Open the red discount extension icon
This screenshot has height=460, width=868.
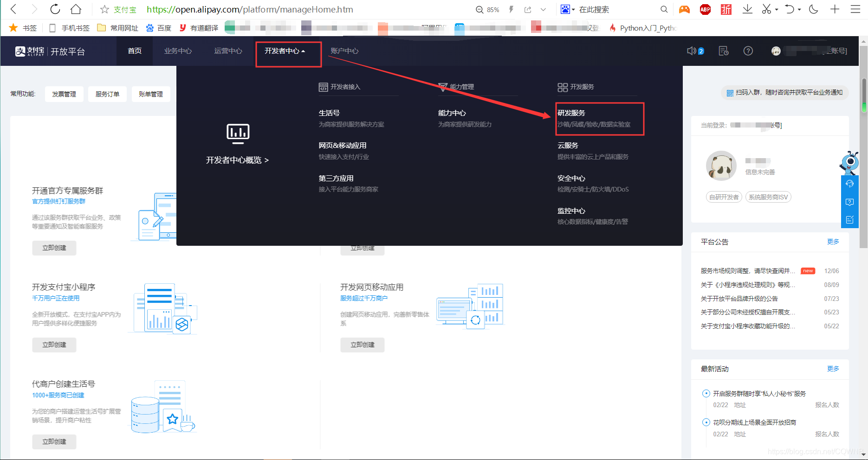coord(726,9)
